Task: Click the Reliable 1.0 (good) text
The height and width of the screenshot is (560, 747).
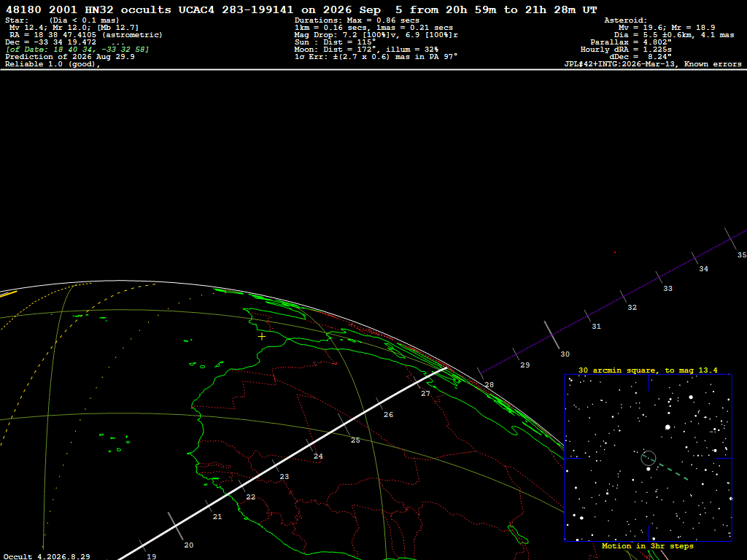Action: click(x=53, y=64)
